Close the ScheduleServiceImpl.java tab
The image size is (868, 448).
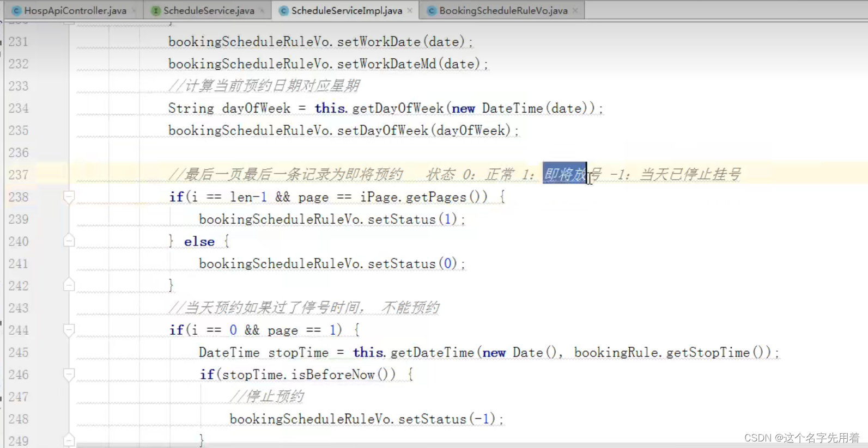(410, 10)
